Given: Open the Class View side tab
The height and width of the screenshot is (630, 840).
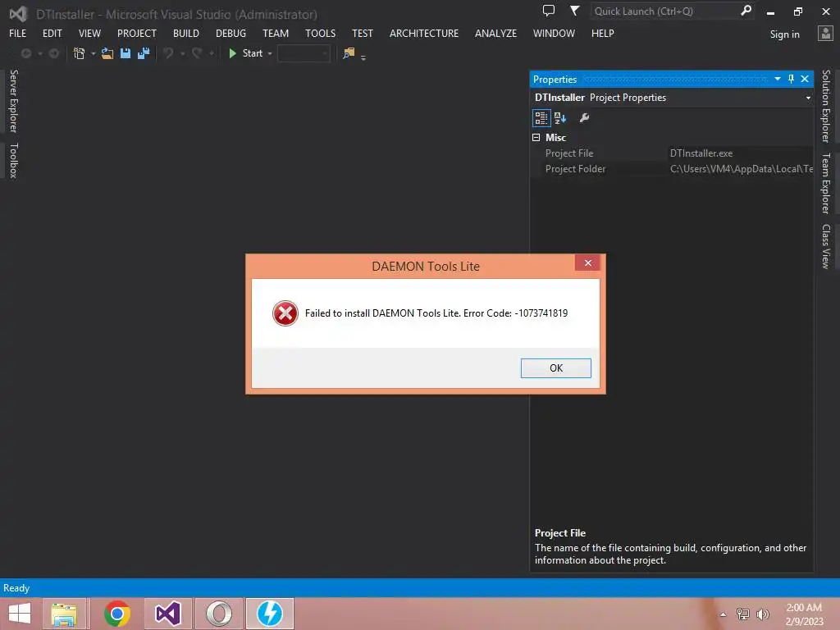Looking at the screenshot, I should [826, 246].
